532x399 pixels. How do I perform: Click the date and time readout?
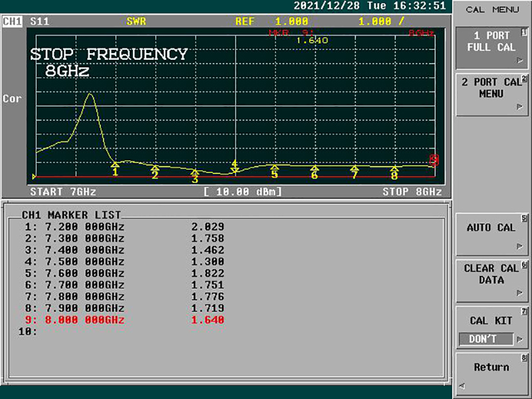pos(370,6)
